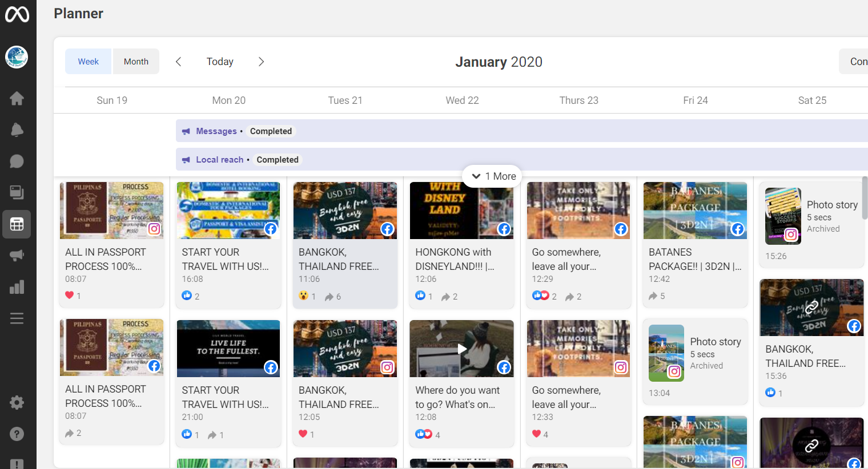Viewport: 868px width, 469px height.
Task: Open Local reach completed campaign bar
Action: coord(521,159)
